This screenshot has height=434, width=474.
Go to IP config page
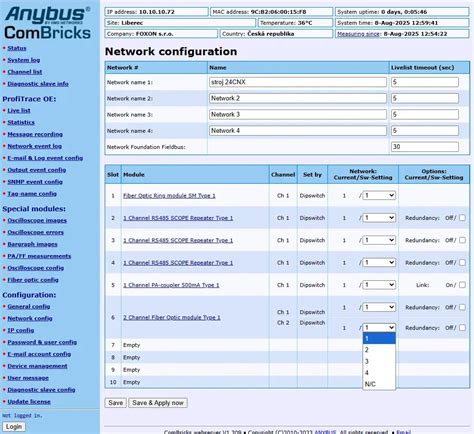tap(21, 330)
